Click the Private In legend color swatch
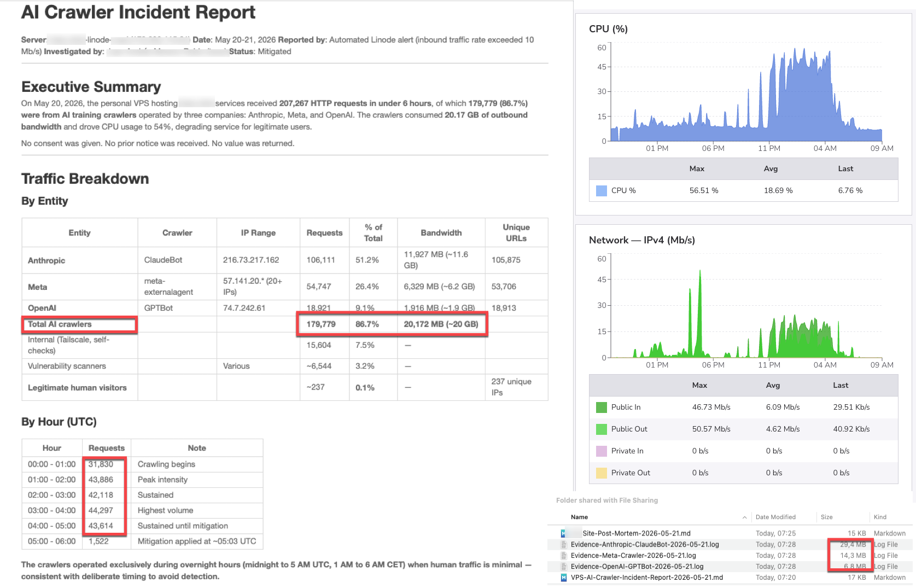This screenshot has width=916, height=588. click(601, 451)
